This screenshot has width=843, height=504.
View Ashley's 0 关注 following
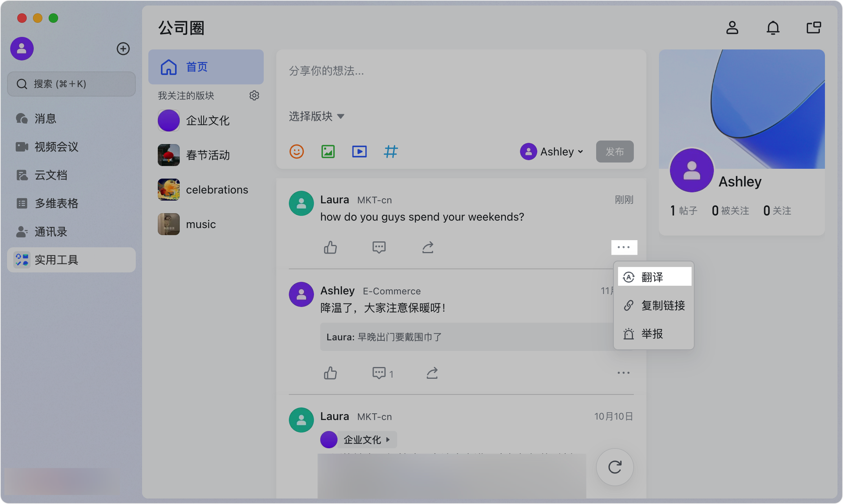click(x=777, y=211)
